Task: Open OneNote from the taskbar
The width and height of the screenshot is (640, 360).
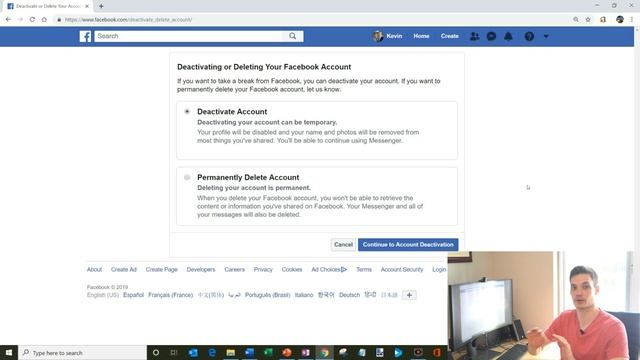Action: (x=306, y=352)
